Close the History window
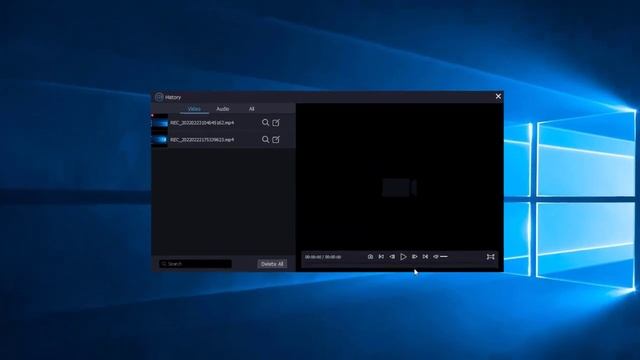 click(x=498, y=96)
